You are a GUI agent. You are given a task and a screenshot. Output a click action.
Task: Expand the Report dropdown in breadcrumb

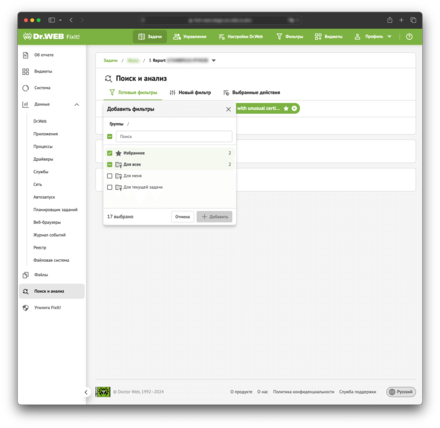(214, 60)
